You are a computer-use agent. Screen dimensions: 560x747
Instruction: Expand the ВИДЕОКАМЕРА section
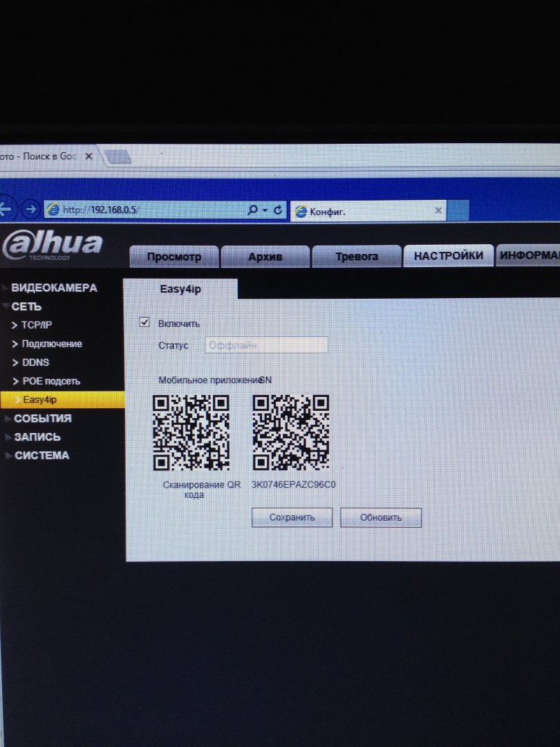[x=54, y=288]
